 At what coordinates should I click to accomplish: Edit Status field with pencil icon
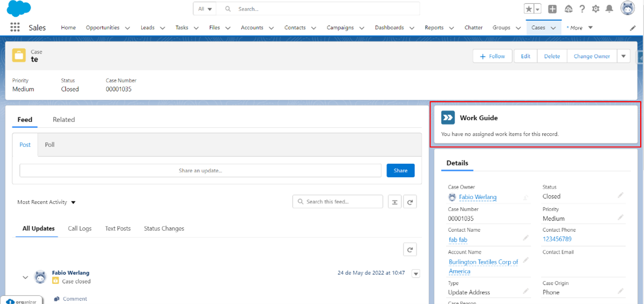click(620, 195)
